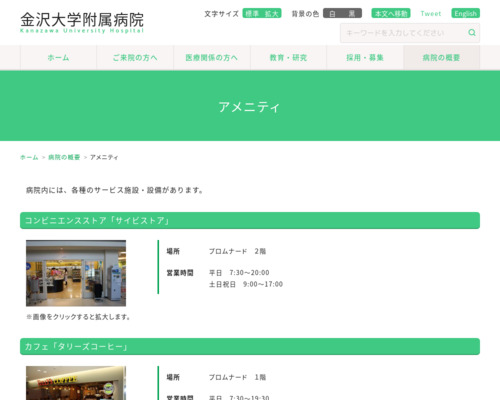This screenshot has width=500, height=400.
Task: Open the 金沢大学附属病院 logo link
Action: pos(82,22)
